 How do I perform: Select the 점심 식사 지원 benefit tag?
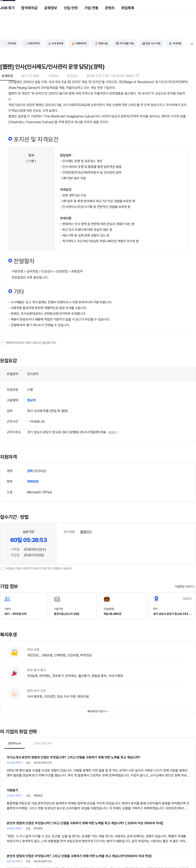151,44
